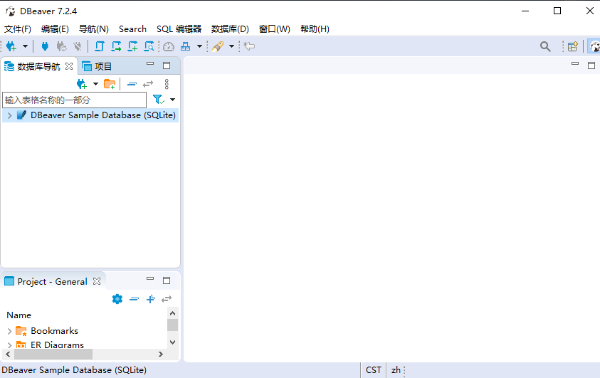600x378 pixels.
Task: Minimize the database navigator panel
Action: point(150,64)
